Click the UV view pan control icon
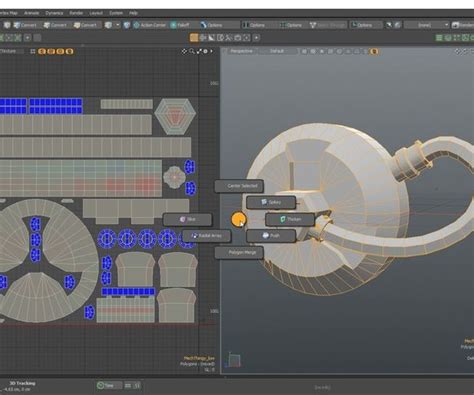The width and height of the screenshot is (474, 395). tap(184, 51)
